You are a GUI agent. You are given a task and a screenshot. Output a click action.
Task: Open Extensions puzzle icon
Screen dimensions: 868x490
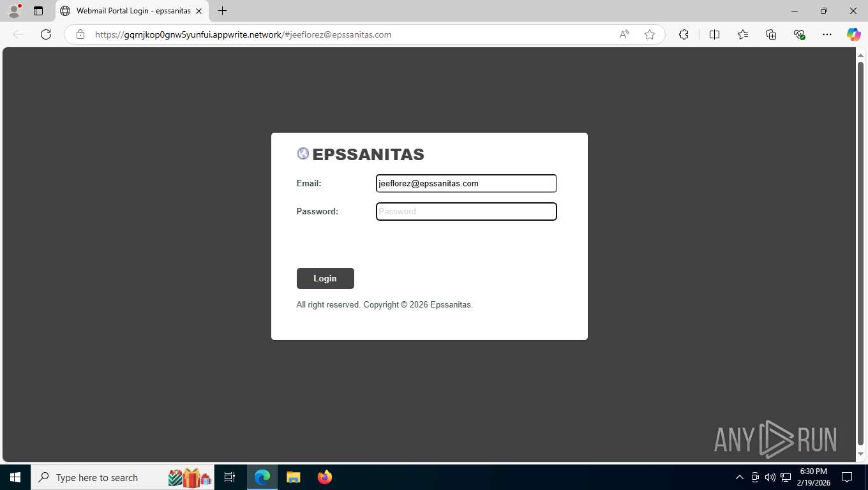click(684, 34)
